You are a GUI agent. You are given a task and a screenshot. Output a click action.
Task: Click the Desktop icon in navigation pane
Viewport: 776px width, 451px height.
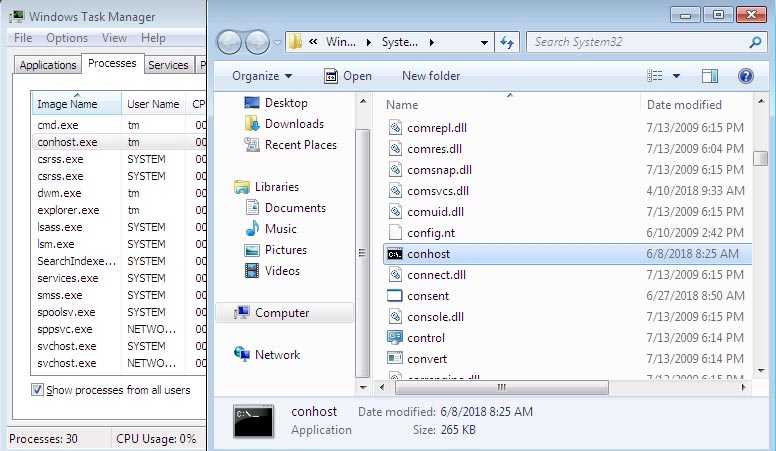[x=252, y=102]
